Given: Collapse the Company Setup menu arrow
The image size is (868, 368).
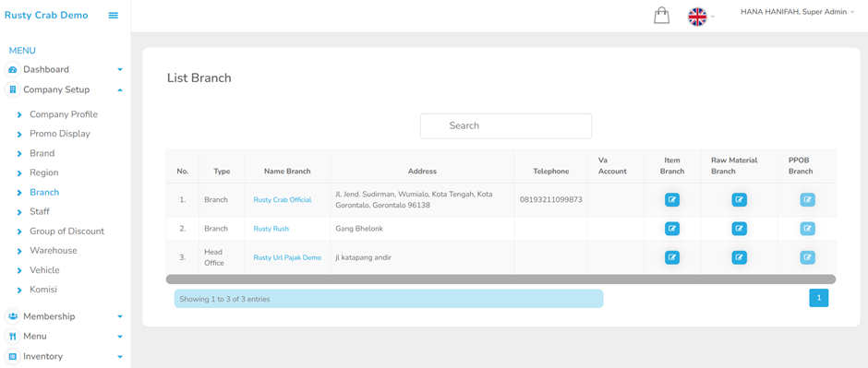Looking at the screenshot, I should click(119, 89).
